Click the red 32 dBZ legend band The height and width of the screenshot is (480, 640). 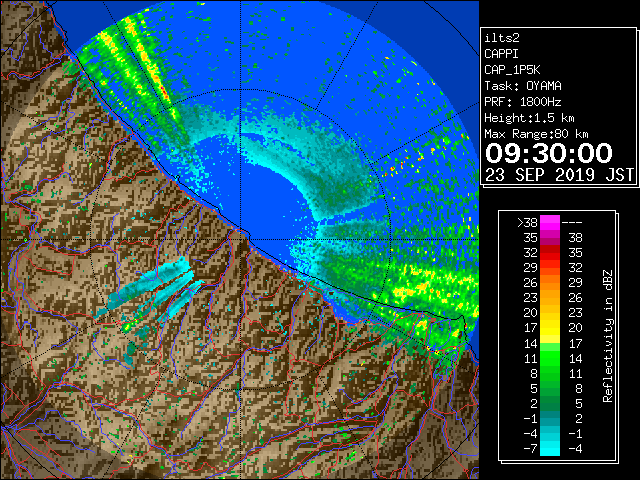[550, 253]
